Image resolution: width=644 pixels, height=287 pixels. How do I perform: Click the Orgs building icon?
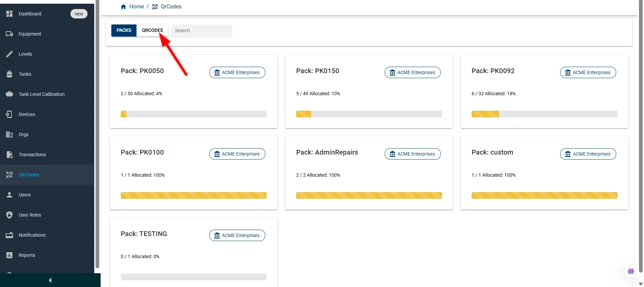9,134
